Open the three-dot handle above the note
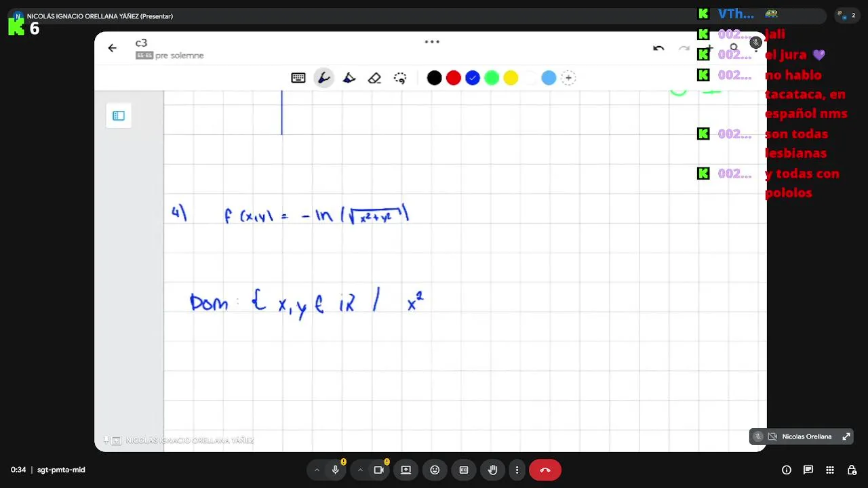Image resolution: width=868 pixels, height=488 pixels. click(x=432, y=41)
